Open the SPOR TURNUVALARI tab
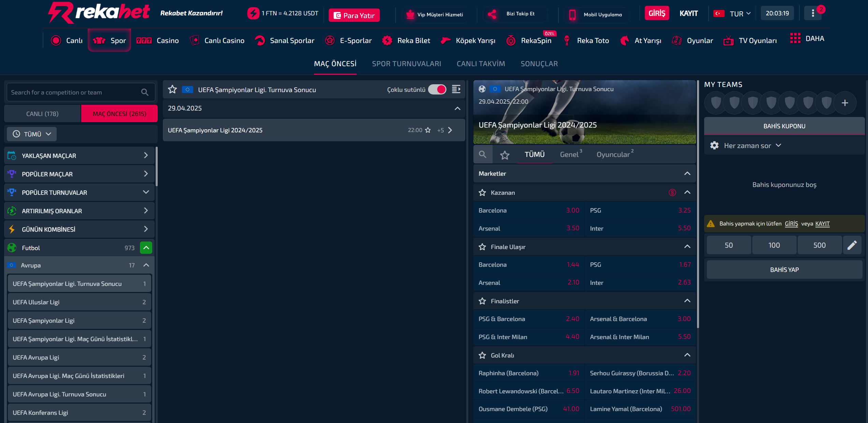This screenshot has width=868, height=423. tap(407, 64)
